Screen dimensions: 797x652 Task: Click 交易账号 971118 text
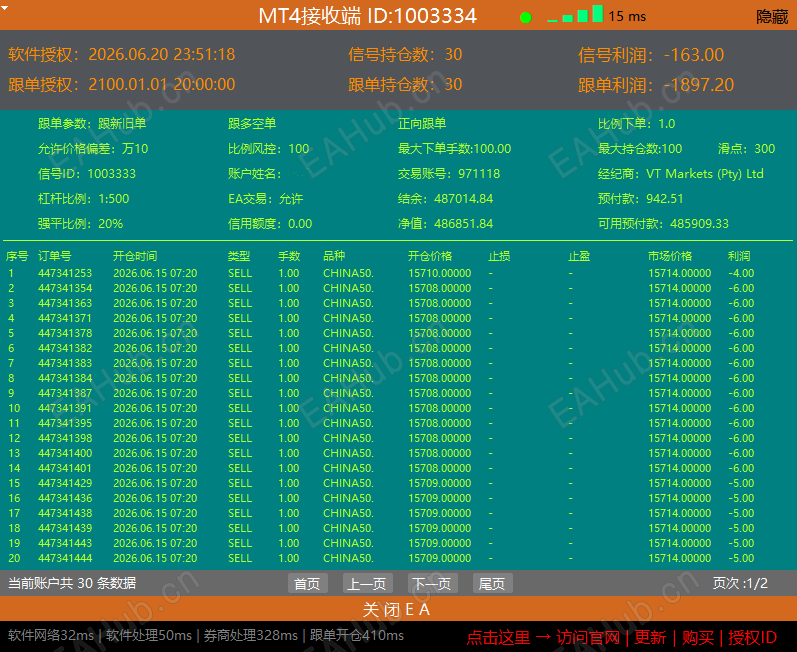point(449,174)
